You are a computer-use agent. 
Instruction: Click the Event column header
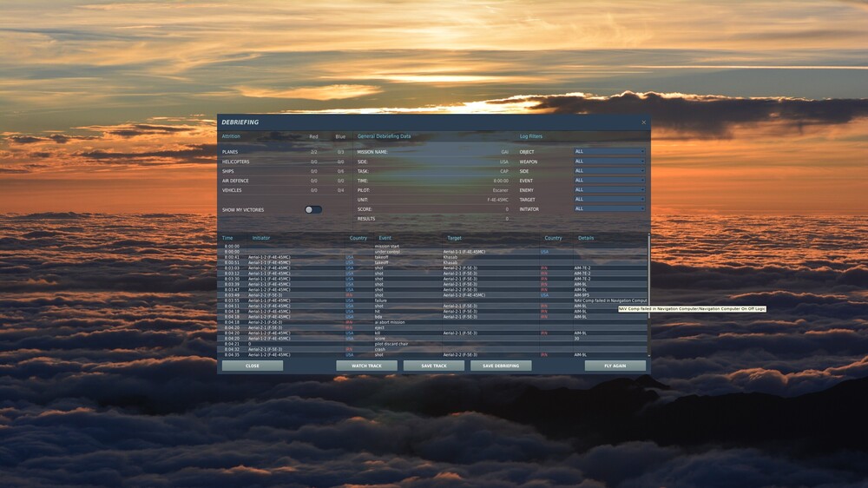385,238
